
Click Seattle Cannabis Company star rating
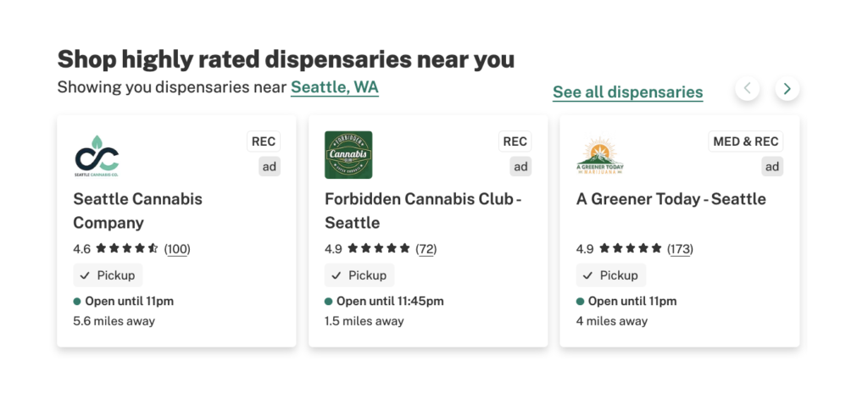tap(127, 249)
